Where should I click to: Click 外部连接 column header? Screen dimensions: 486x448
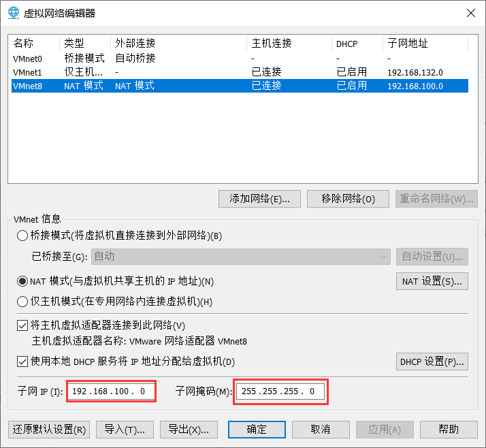pyautogui.click(x=179, y=43)
